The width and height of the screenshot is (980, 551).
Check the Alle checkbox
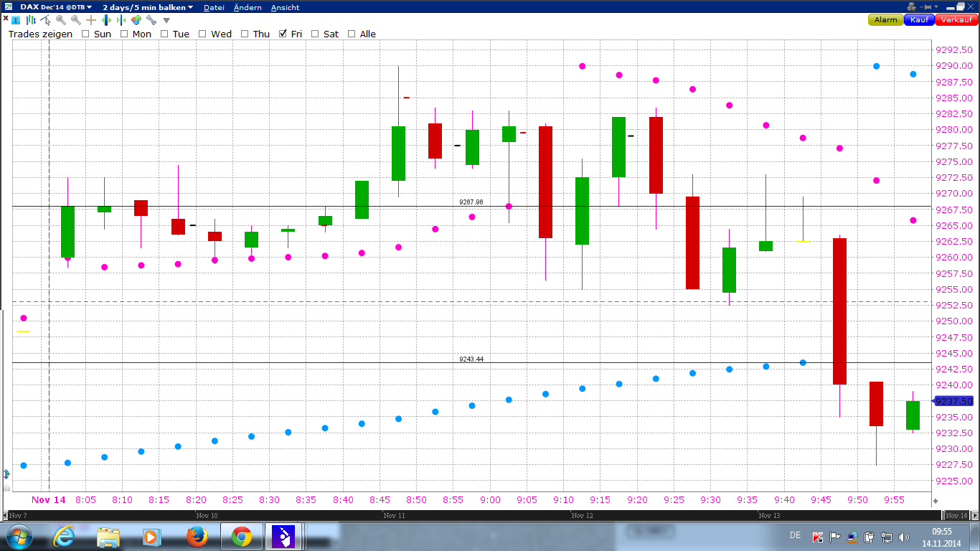pos(351,34)
